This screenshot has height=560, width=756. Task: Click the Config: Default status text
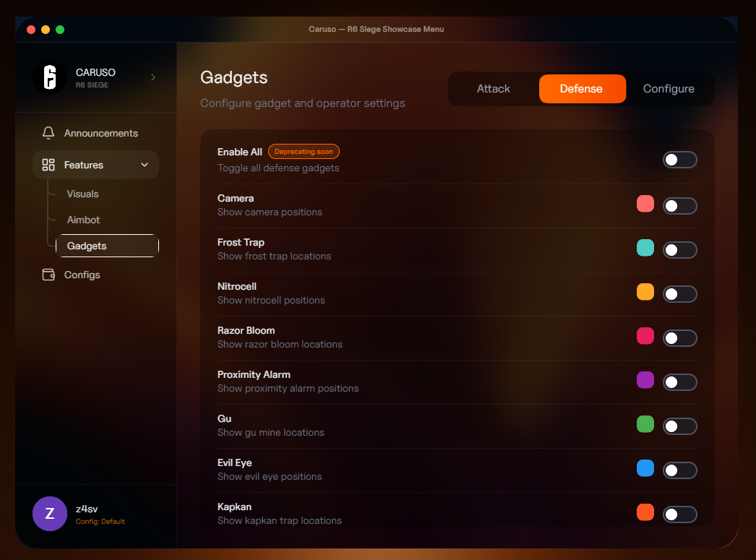tap(100, 522)
